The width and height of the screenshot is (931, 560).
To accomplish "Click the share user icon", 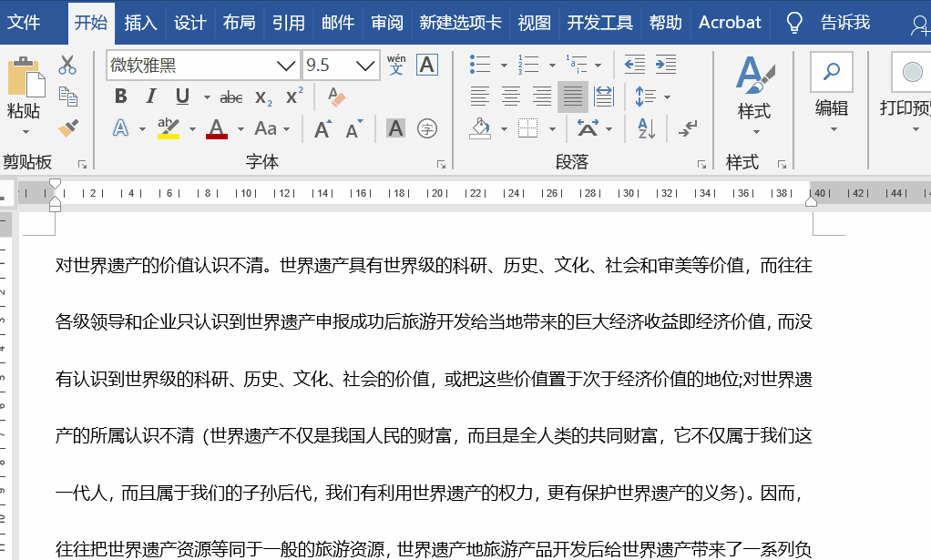I will tap(920, 25).
